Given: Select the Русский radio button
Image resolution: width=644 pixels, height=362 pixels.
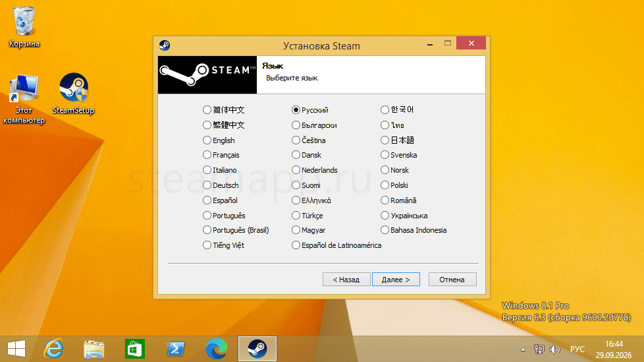Looking at the screenshot, I should click(x=310, y=110).
